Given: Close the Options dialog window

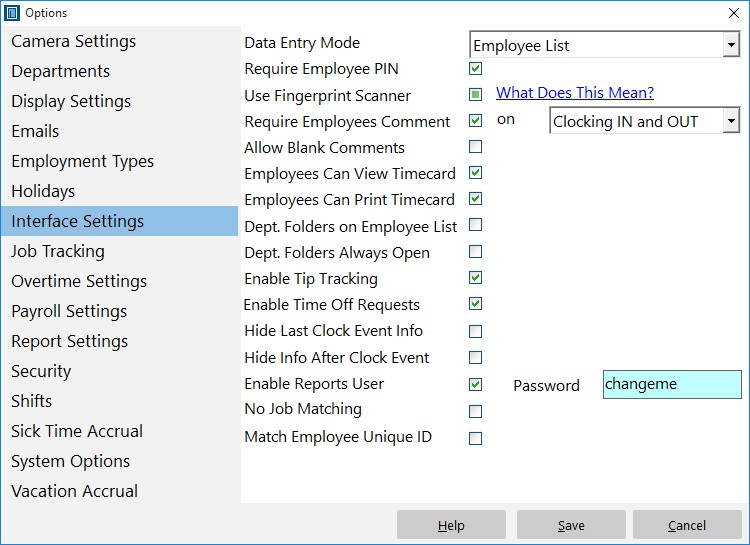Looking at the screenshot, I should tap(731, 13).
